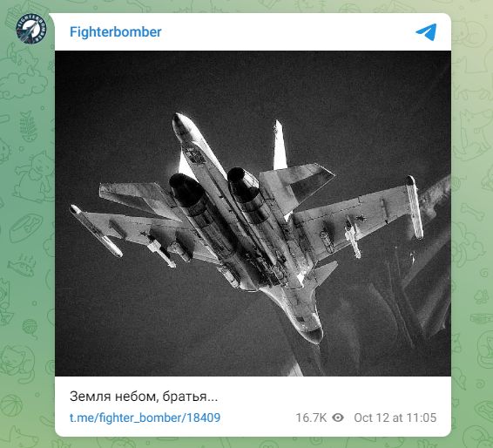Click the yarn ball doodle in background

tap(30, 328)
